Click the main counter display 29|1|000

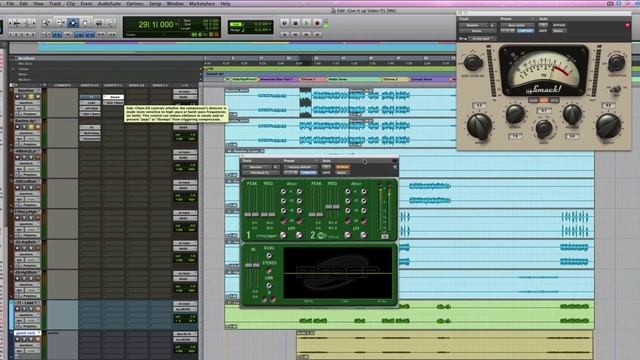pos(156,24)
